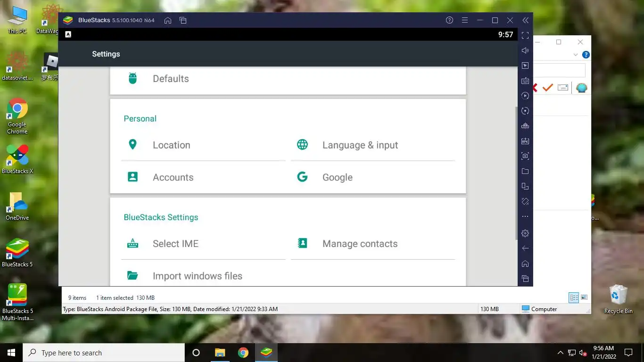This screenshot has height=362, width=644.
Task: Click the taskbar search box
Action: pos(104,353)
